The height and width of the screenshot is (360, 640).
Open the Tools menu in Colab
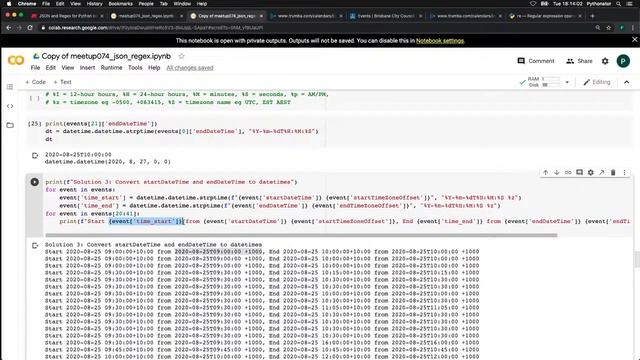click(x=135, y=68)
